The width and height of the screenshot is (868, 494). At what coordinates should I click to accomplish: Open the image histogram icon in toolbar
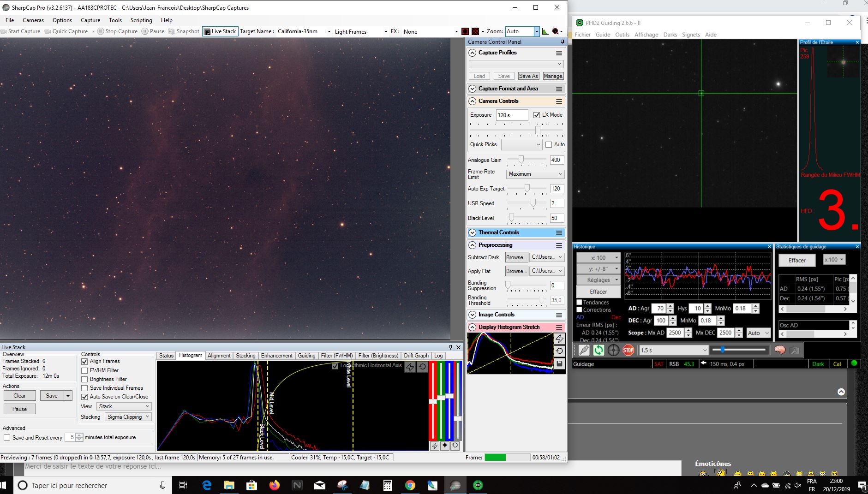545,31
